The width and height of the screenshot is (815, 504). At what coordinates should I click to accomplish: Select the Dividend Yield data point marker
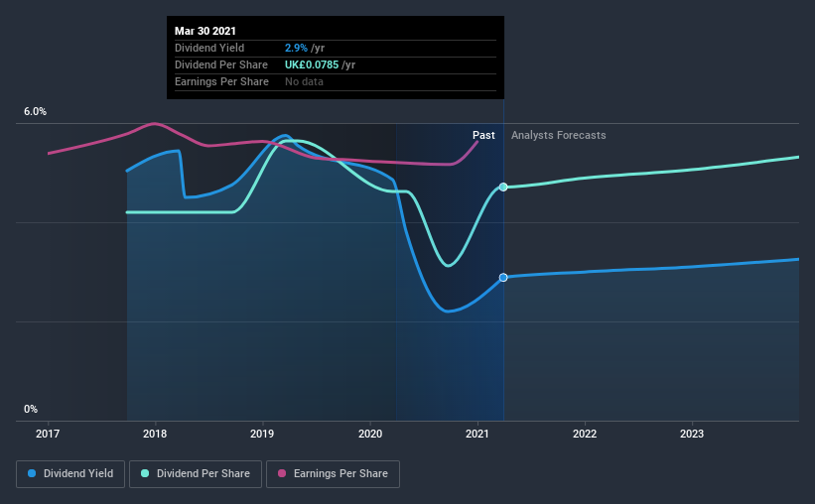click(503, 278)
